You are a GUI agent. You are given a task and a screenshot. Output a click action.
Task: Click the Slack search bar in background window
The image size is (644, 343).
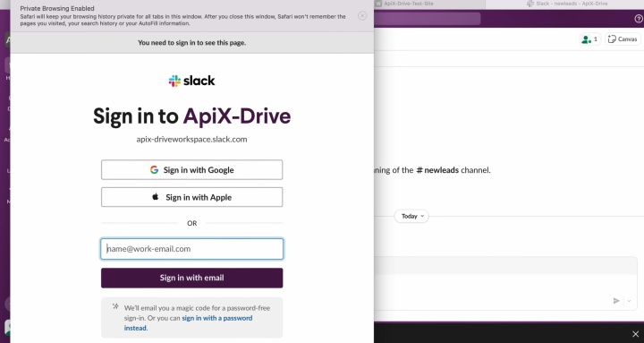[x=428, y=19]
